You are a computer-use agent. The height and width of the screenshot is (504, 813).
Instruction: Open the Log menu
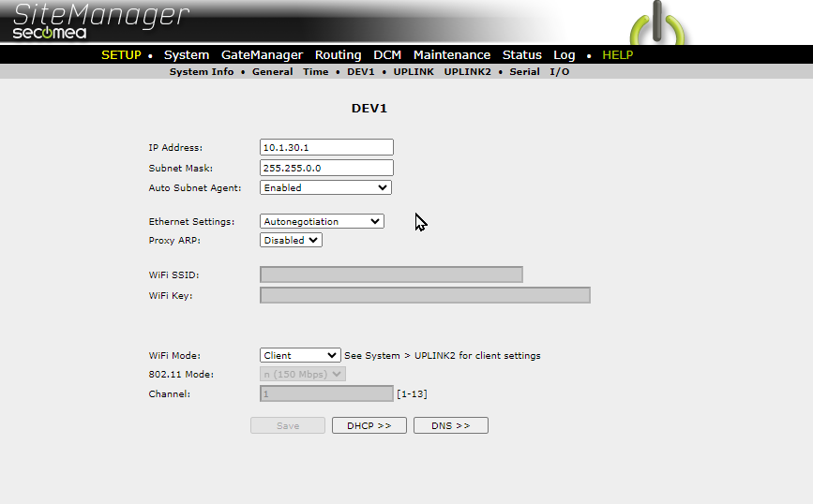pyautogui.click(x=565, y=55)
